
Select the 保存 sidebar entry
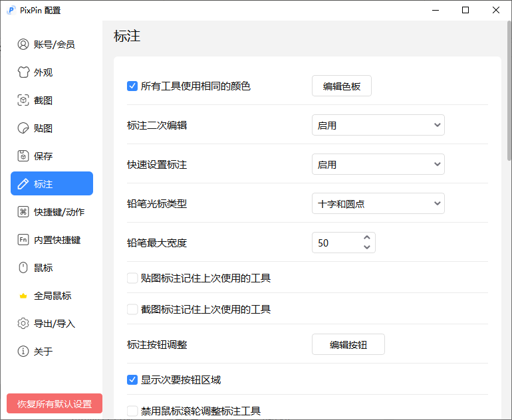52,156
